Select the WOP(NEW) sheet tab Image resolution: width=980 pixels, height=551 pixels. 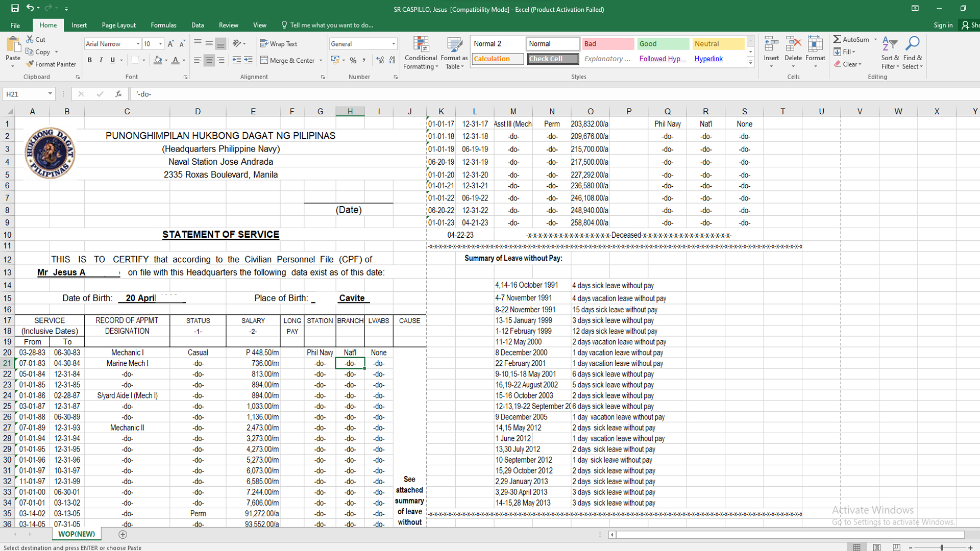(77, 534)
